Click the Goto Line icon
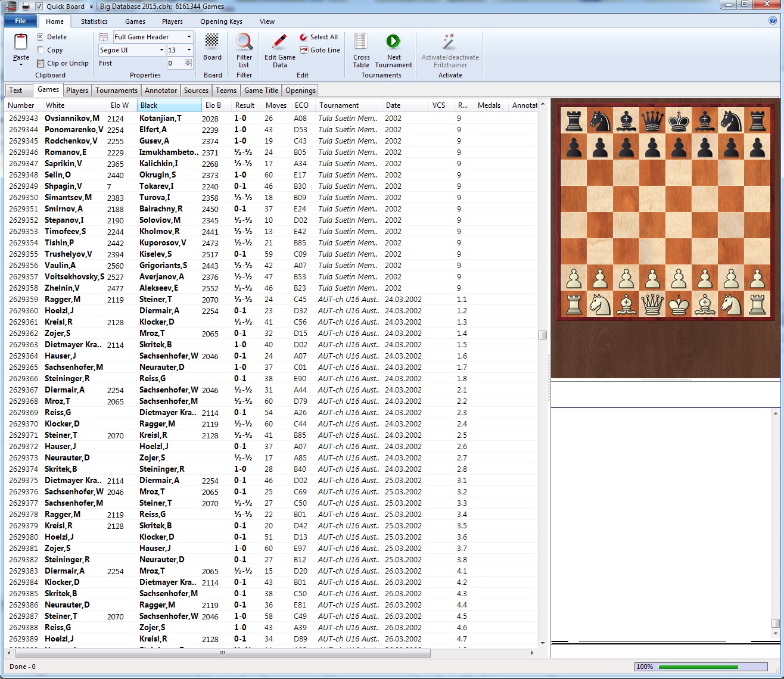The width and height of the screenshot is (784, 679). coord(305,50)
